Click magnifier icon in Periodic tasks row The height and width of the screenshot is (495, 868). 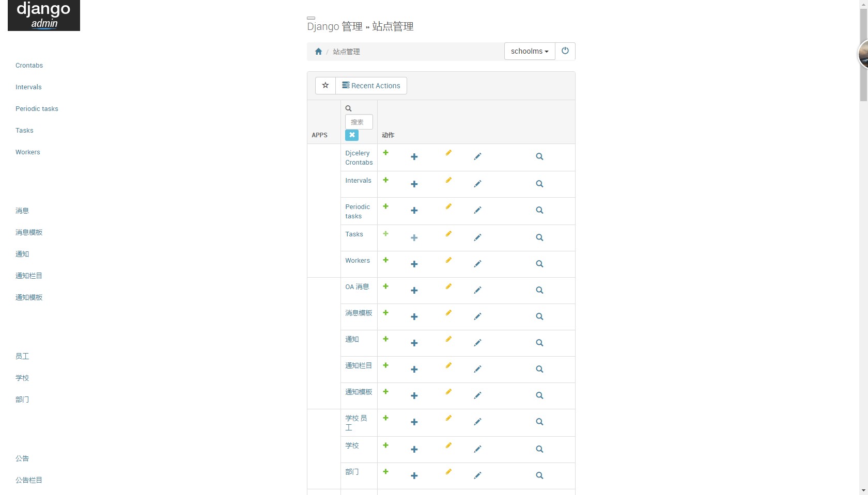pyautogui.click(x=539, y=210)
